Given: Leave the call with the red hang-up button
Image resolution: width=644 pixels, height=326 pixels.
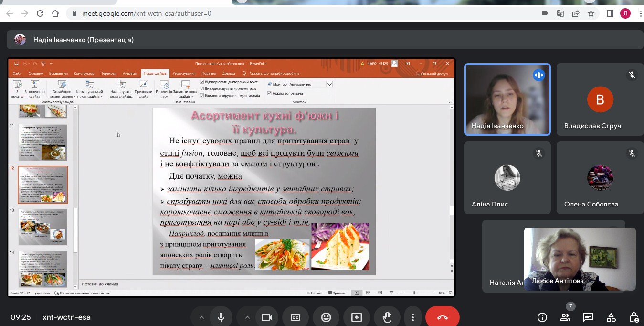Looking at the screenshot, I should pyautogui.click(x=443, y=317).
